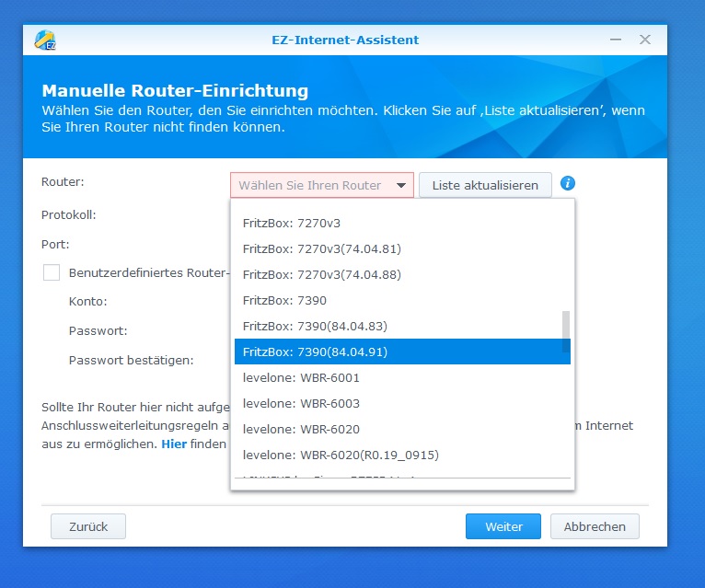Select highlighted FritzBox: 7390(84.04.91) entry

pyautogui.click(x=402, y=352)
